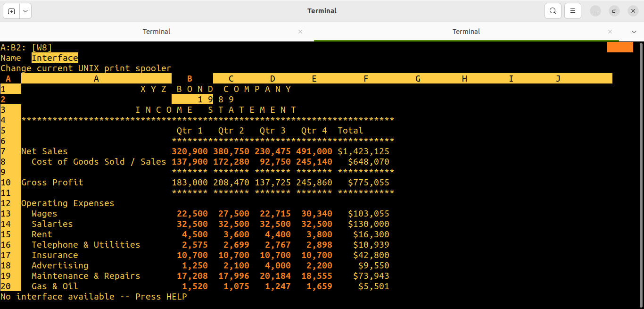This screenshot has height=309, width=644.
Task: Click Gross Profit total $775,055
Action: click(x=369, y=183)
